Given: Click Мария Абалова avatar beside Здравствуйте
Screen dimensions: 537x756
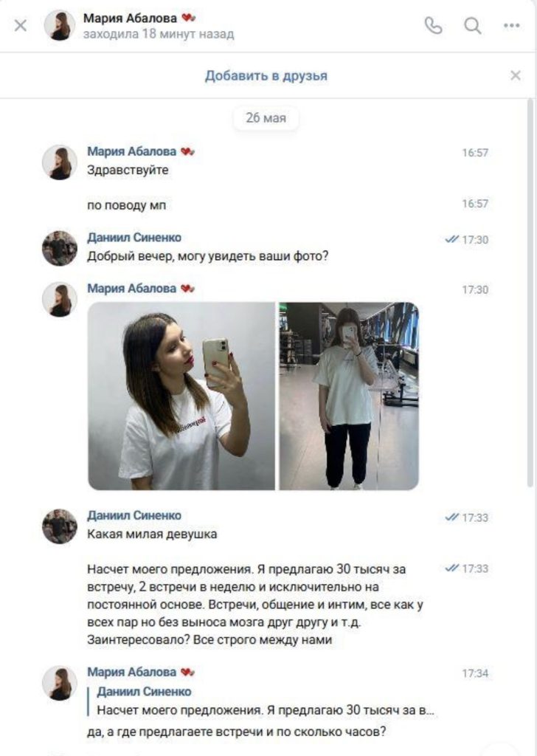Looking at the screenshot, I should [60, 162].
